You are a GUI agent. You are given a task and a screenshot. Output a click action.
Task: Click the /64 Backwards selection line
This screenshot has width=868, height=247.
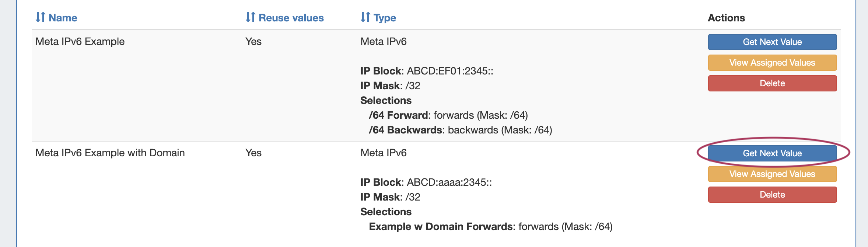(460, 130)
